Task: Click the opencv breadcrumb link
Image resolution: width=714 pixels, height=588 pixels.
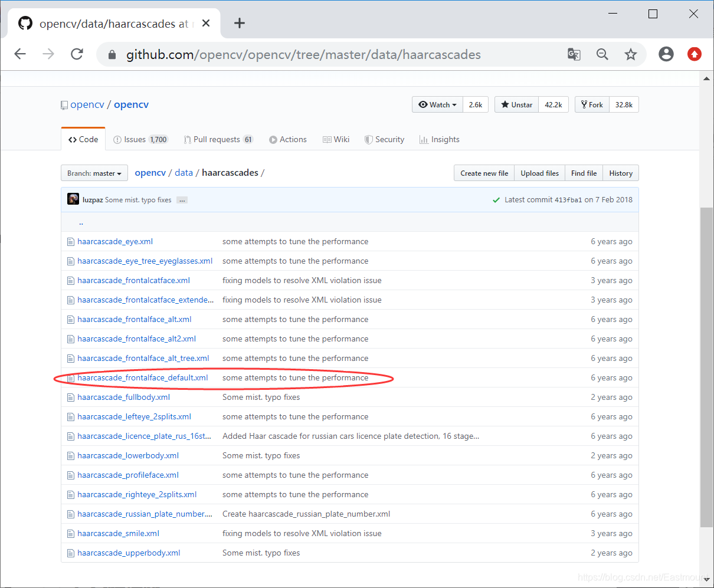Action: 150,173
